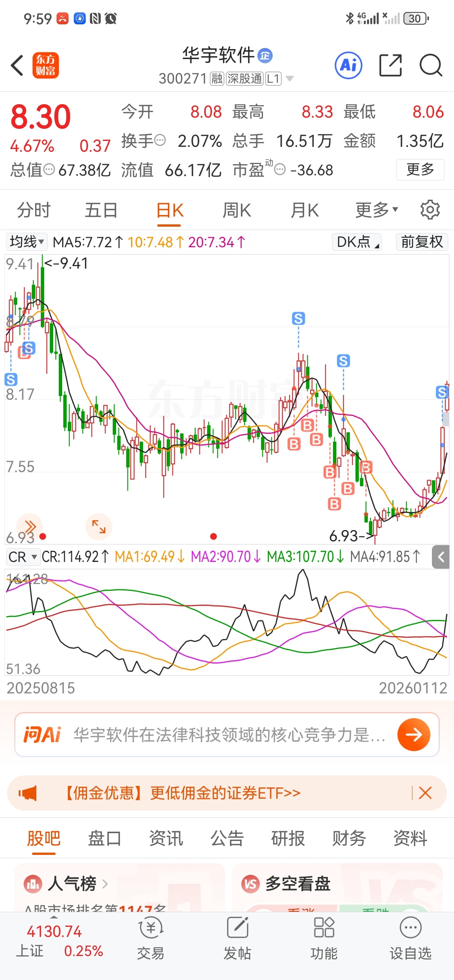Expand the Shanghai index bar arrow
The image size is (454, 980).
click(x=54, y=917)
